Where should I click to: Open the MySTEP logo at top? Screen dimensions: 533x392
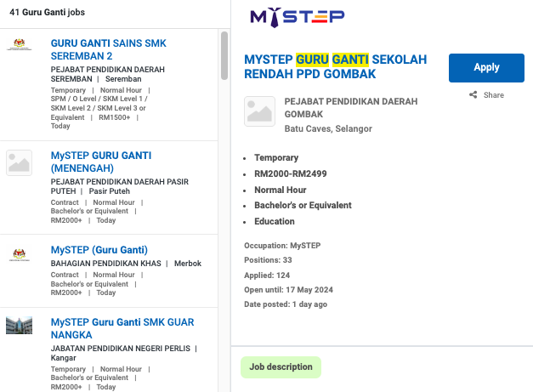coord(297,17)
